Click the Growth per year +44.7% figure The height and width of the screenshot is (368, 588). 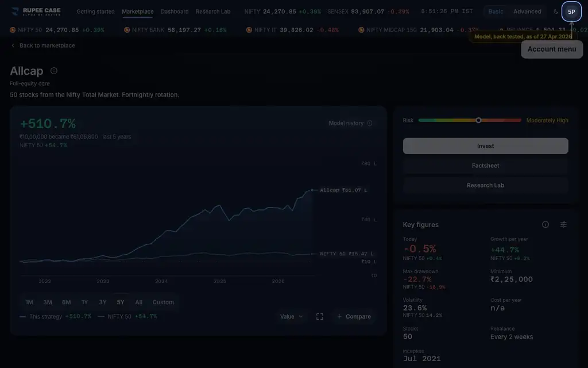505,250
